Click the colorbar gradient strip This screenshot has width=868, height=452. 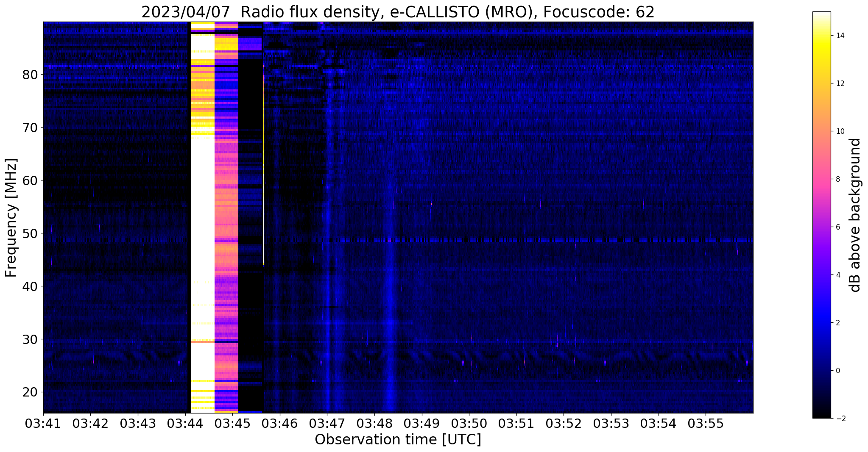[x=821, y=215]
